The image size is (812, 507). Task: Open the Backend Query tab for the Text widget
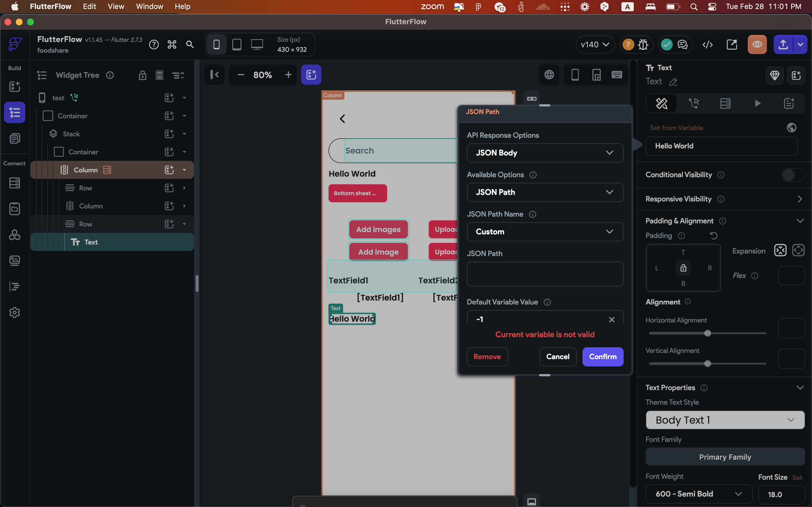tap(725, 103)
